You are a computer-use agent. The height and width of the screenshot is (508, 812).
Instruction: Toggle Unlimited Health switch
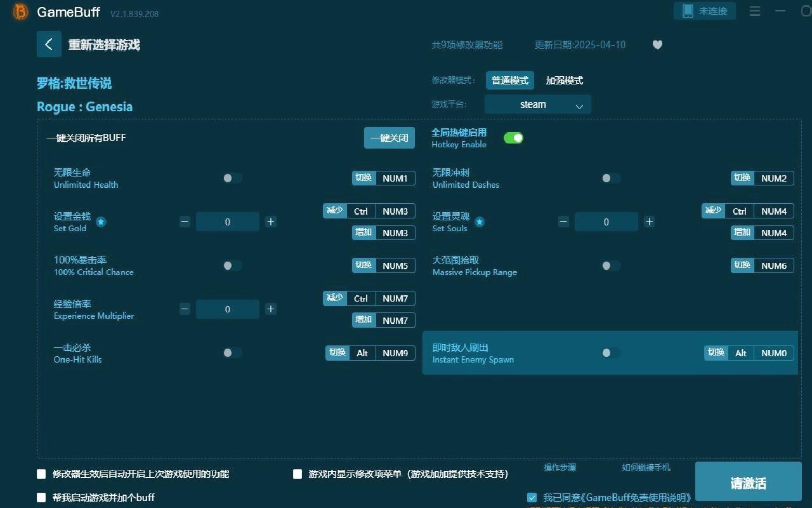click(232, 178)
